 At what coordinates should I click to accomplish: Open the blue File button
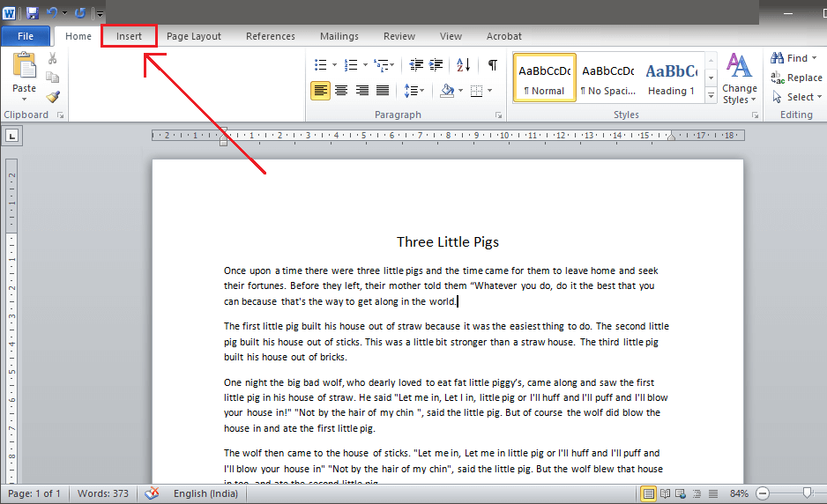(26, 36)
